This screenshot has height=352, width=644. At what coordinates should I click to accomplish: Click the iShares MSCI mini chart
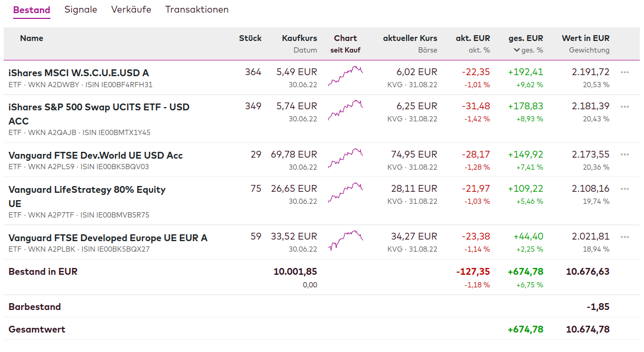click(345, 76)
